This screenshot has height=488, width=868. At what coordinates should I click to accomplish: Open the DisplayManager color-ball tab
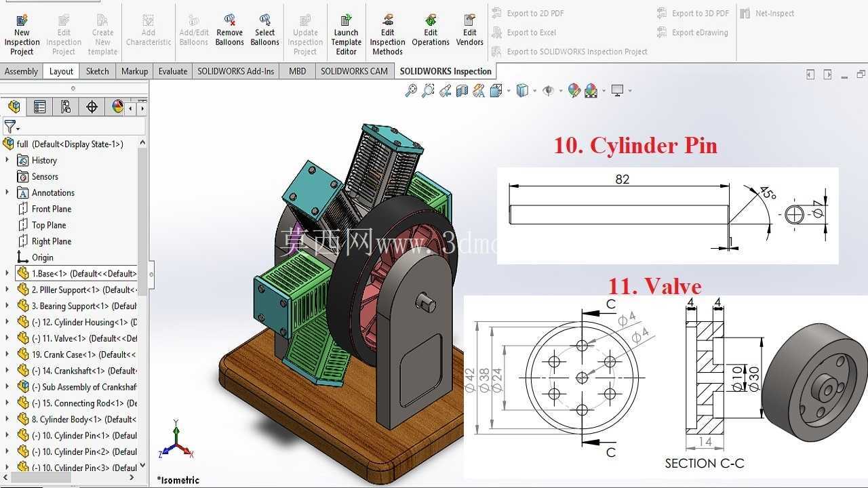pyautogui.click(x=117, y=106)
